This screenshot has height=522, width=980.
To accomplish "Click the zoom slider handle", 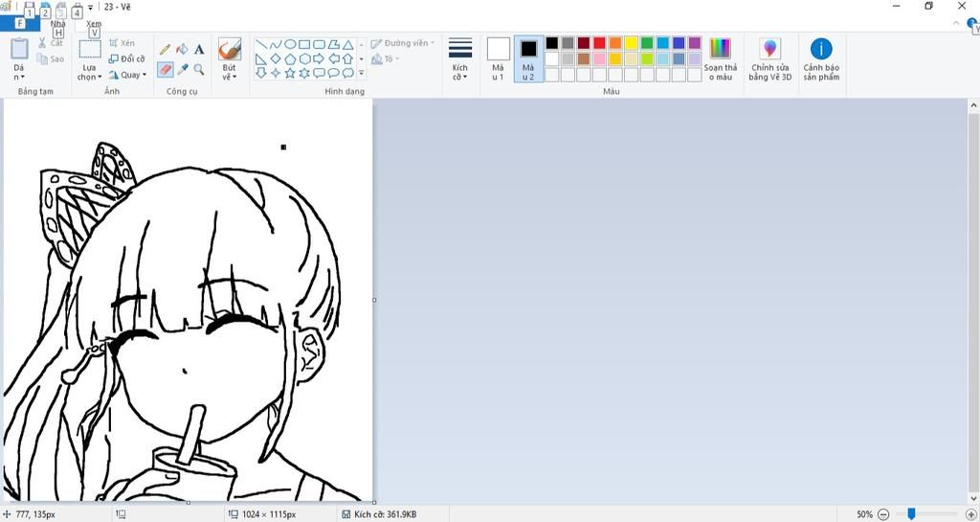I will [x=911, y=514].
